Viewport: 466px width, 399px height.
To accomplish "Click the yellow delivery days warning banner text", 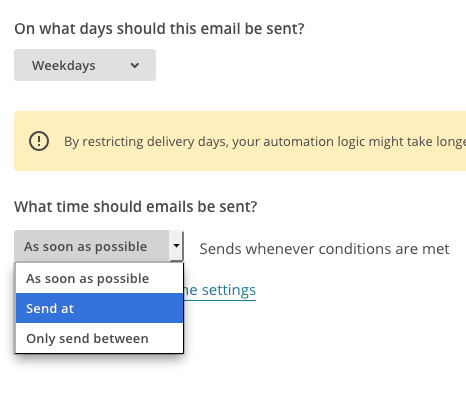I will pyautogui.click(x=265, y=142).
